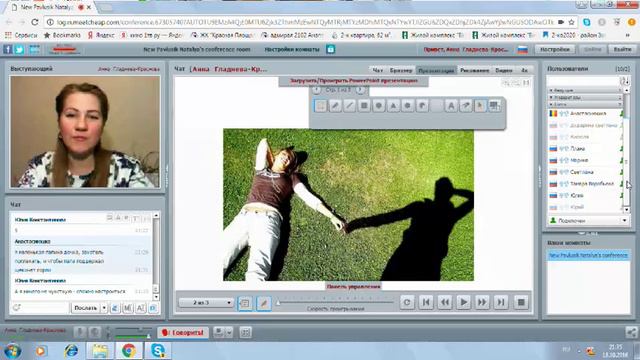Select the pencil drawing tool
The height and width of the screenshot is (360, 640).
point(335,106)
